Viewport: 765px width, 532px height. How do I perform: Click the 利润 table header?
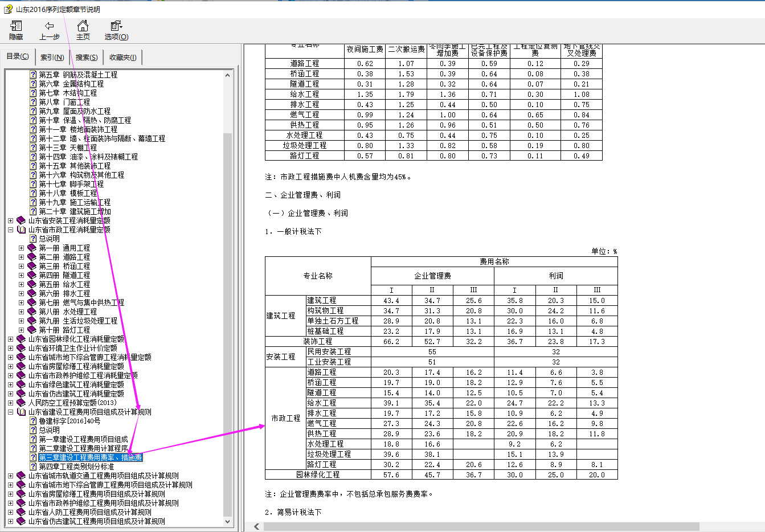click(555, 276)
